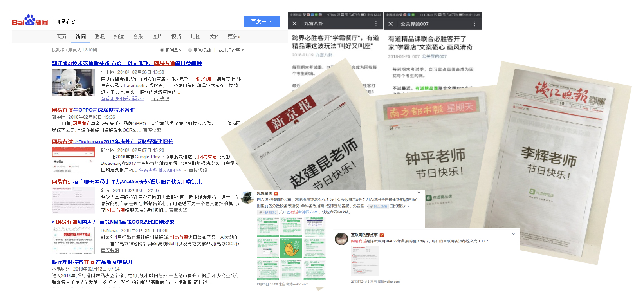
Task: Click the green 有道精品课 text in the article
Action: 426,88
